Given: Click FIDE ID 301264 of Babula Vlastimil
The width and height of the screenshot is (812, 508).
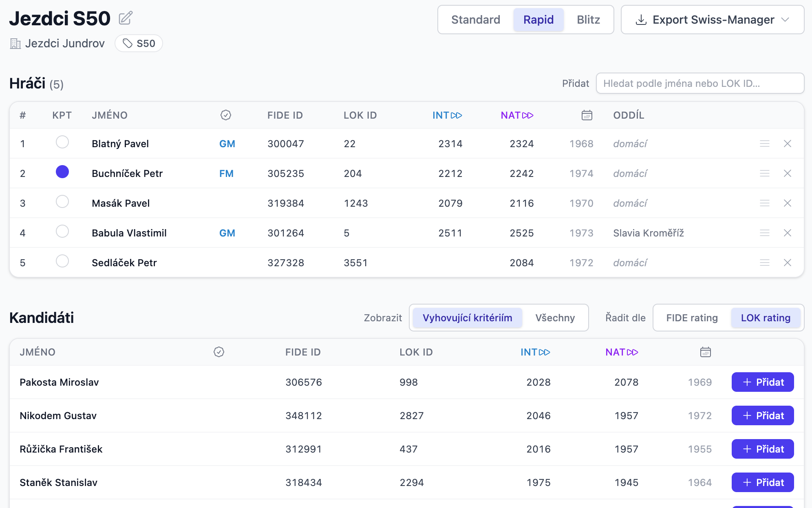Looking at the screenshot, I should [286, 233].
